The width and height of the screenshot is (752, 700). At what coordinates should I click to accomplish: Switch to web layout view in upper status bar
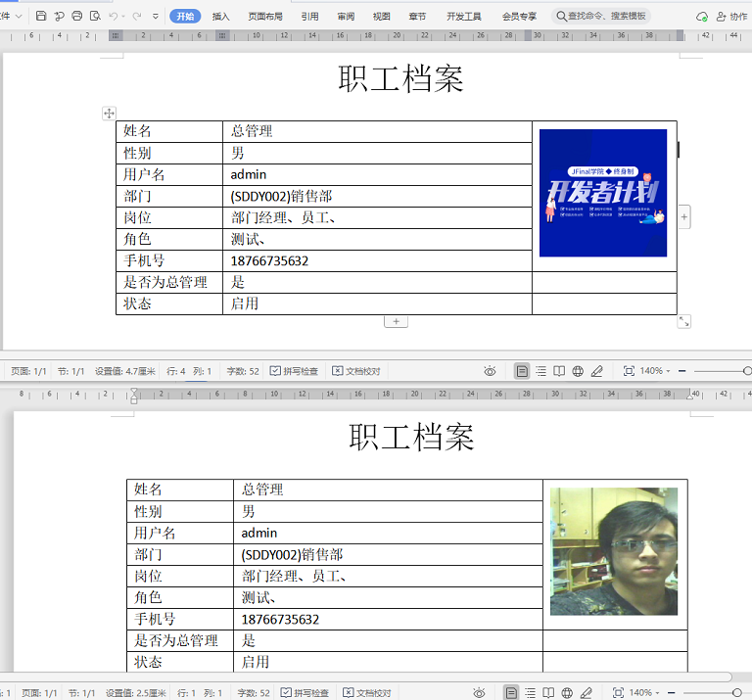click(578, 372)
